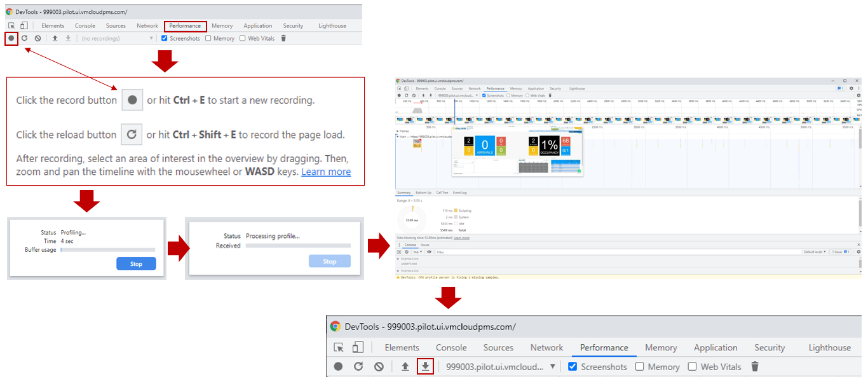868x379 pixels.
Task: Open the '(no recordings)' dropdown
Action: (x=118, y=38)
